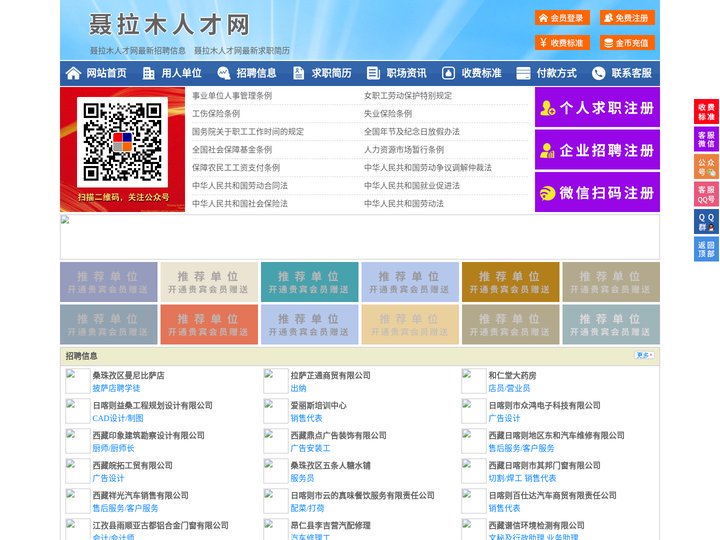Open 中华人民共和国劳动法 link
This screenshot has width=720, height=540.
(404, 203)
